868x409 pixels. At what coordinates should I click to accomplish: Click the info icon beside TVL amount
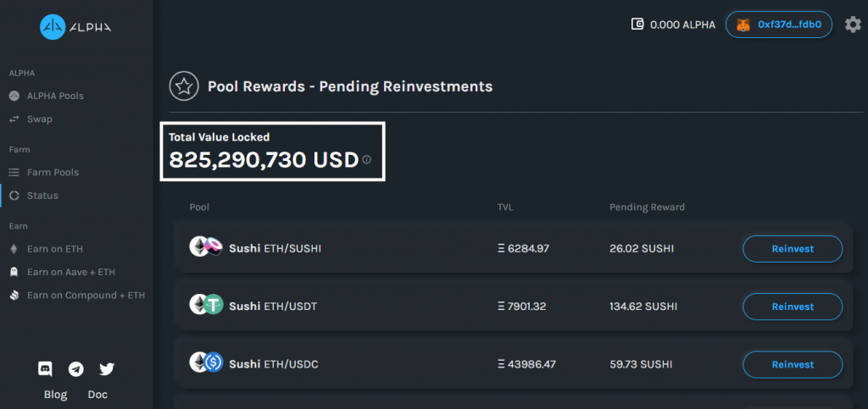(x=367, y=160)
